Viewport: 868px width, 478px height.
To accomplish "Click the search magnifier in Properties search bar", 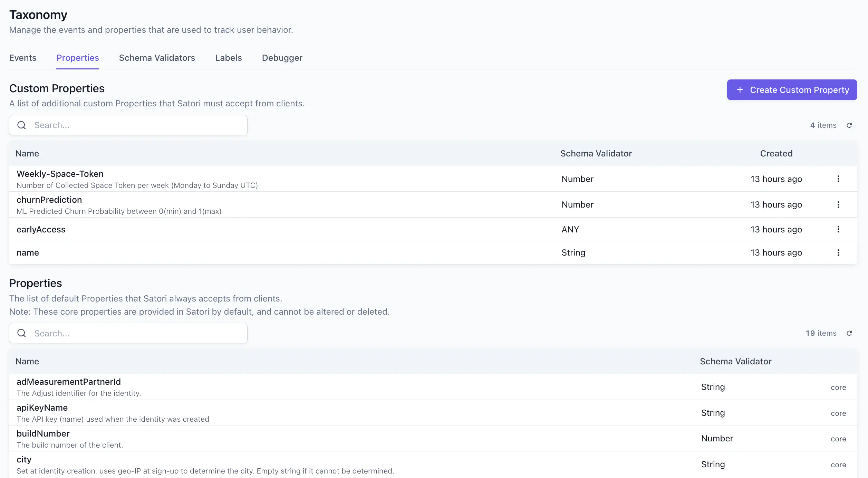I will click(21, 333).
